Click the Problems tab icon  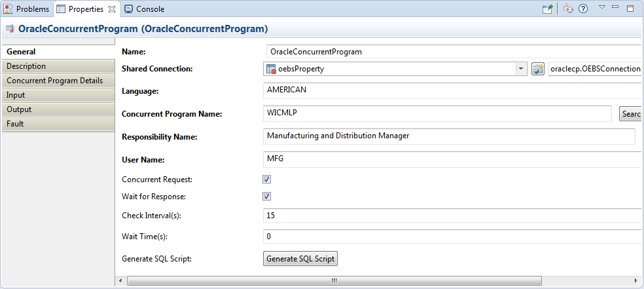(x=9, y=9)
